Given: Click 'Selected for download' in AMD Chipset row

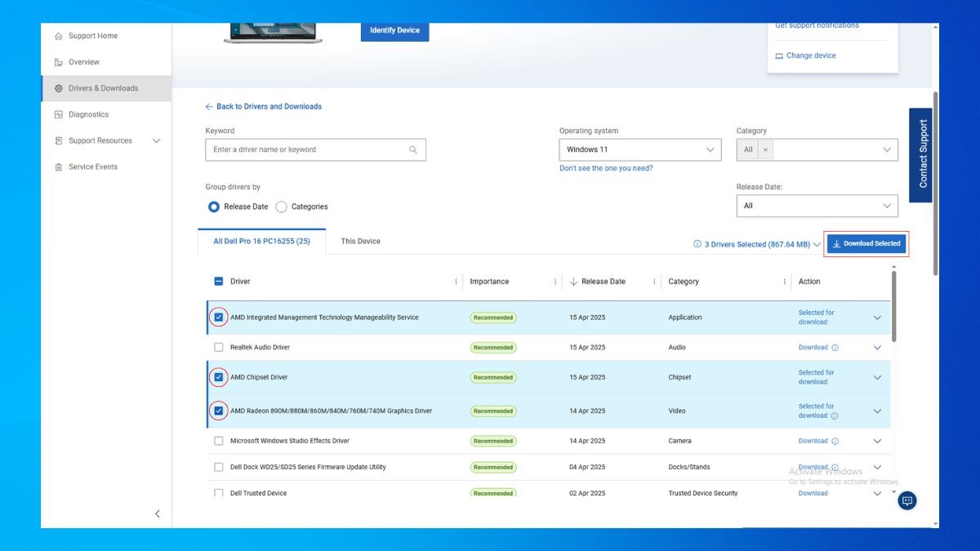Looking at the screenshot, I should (x=816, y=377).
